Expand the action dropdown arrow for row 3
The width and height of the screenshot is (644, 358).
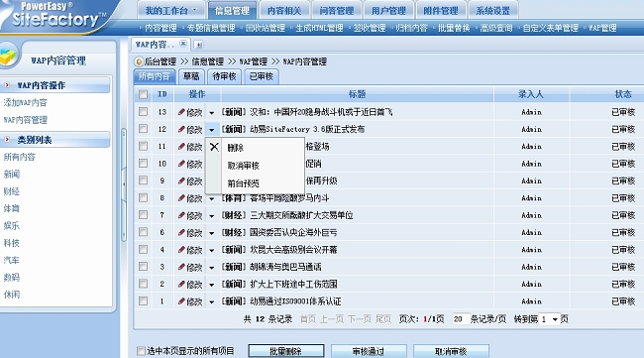[211, 268]
